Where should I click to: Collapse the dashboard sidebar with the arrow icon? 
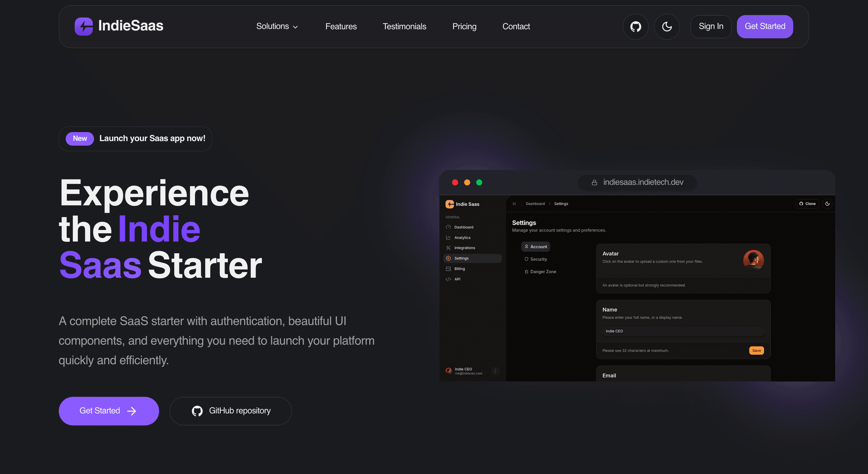pos(514,204)
